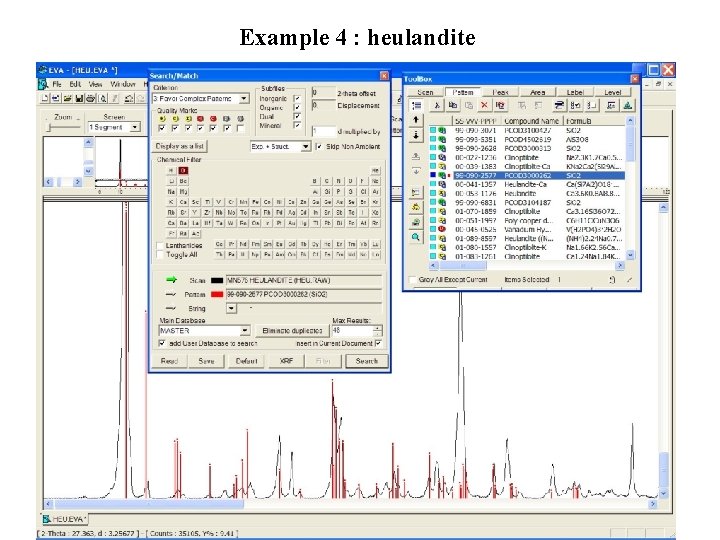Toggle the Dual subfile checkbox

[297, 116]
